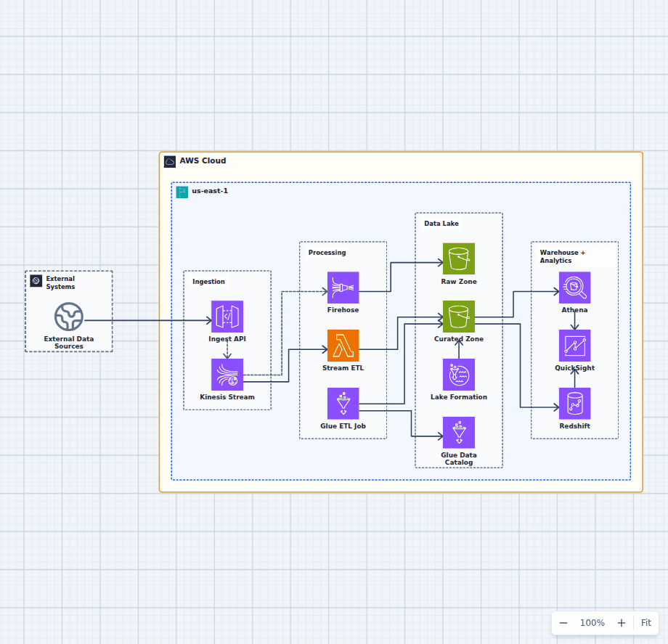Select the External Systems label text

[x=60, y=282]
